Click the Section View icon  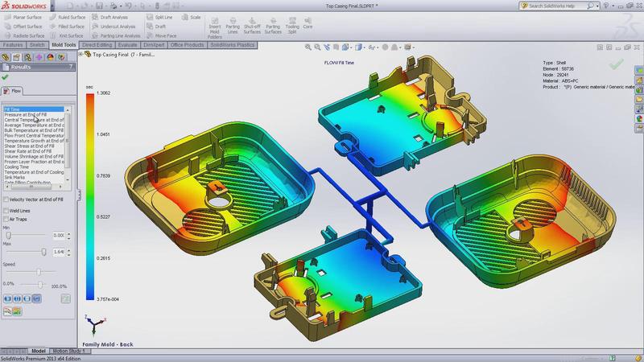(x=336, y=47)
